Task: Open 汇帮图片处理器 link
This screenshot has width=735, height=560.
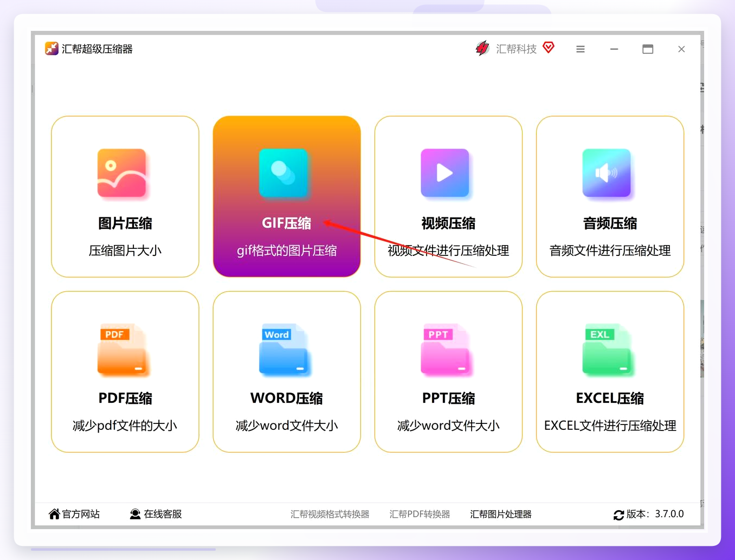Action: pyautogui.click(x=501, y=514)
